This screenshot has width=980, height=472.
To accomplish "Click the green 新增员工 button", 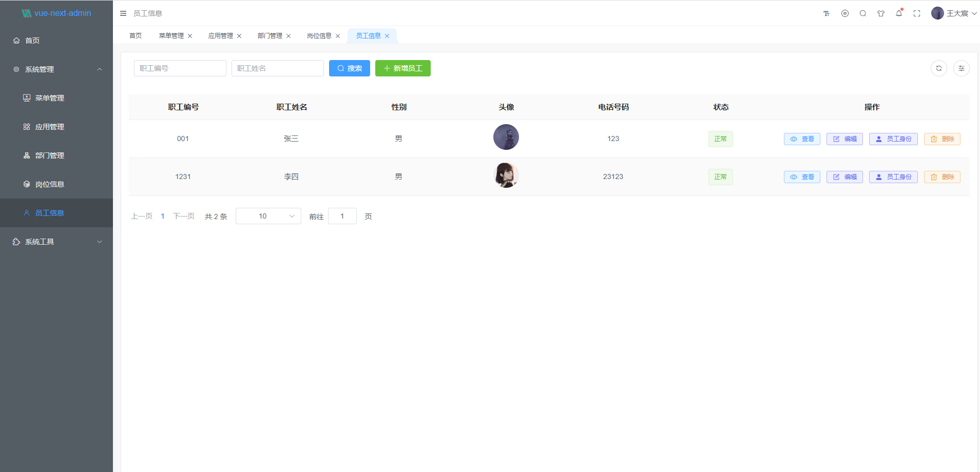I will coord(402,68).
